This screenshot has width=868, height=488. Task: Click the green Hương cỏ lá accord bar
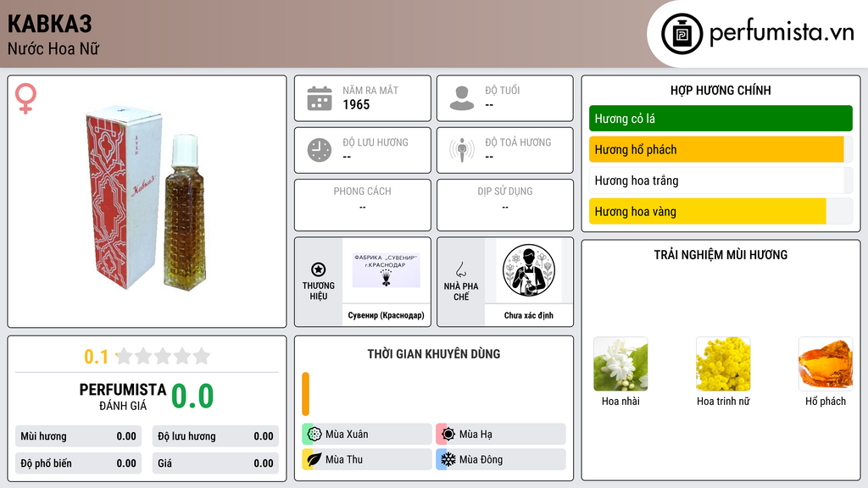pyautogui.click(x=721, y=119)
